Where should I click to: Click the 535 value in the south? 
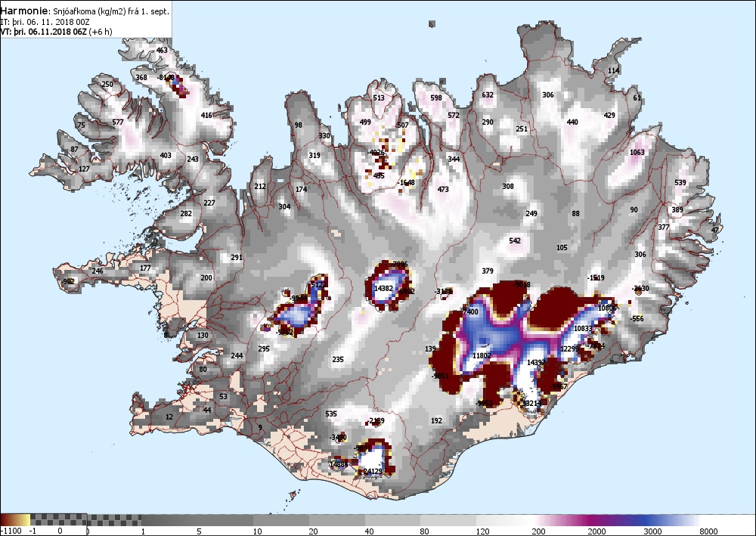331,414
